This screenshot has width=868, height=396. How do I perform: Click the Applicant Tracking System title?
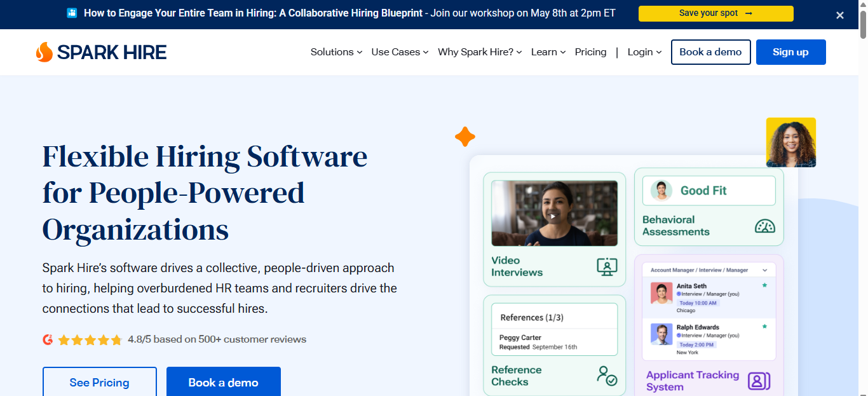693,381
